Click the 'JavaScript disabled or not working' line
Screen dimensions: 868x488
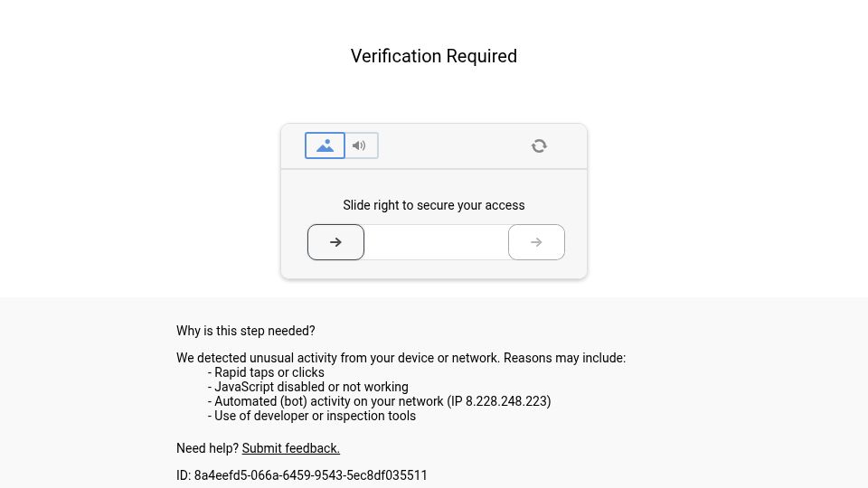tap(308, 387)
